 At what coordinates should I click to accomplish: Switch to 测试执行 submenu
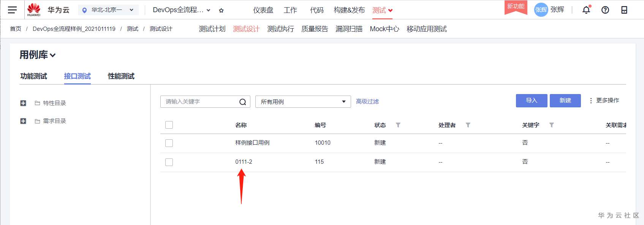280,29
